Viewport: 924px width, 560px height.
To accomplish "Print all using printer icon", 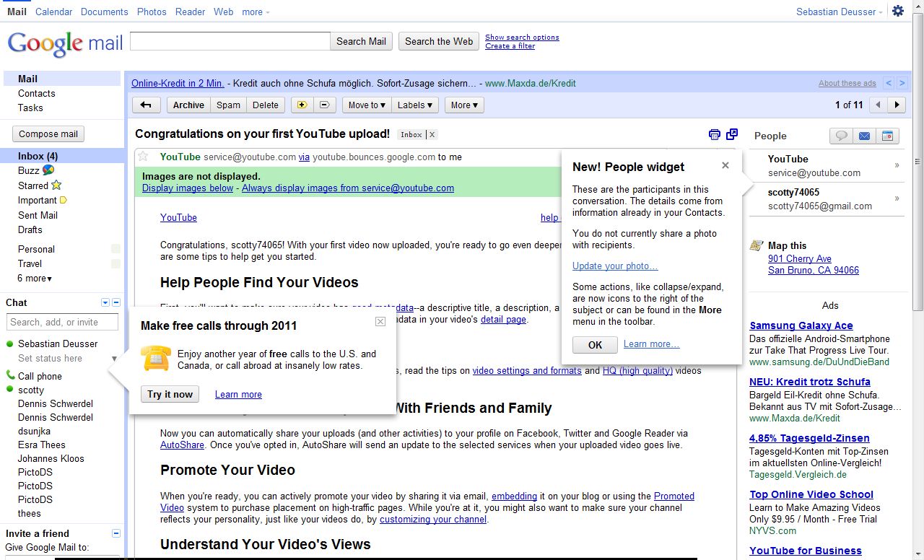I will [715, 134].
